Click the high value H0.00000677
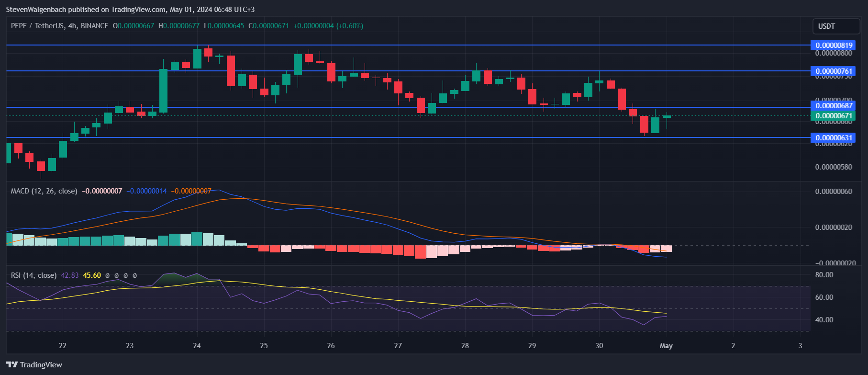Image resolution: width=868 pixels, height=375 pixels. point(179,26)
